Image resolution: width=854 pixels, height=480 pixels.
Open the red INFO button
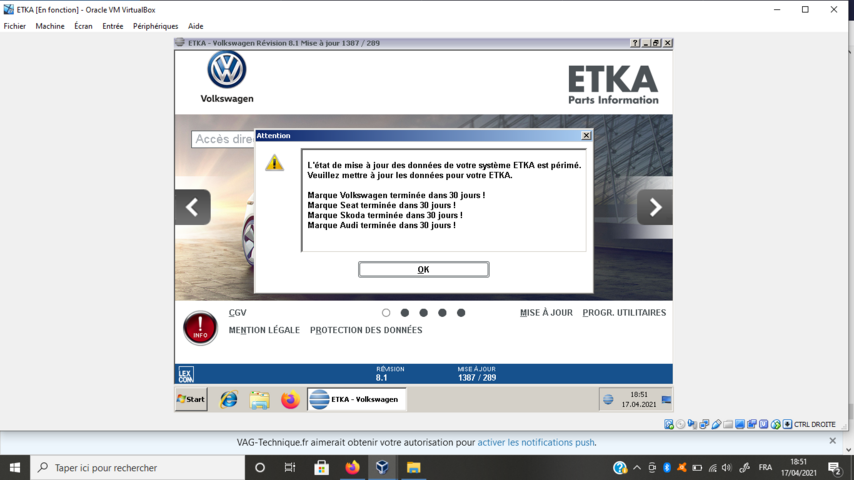200,328
